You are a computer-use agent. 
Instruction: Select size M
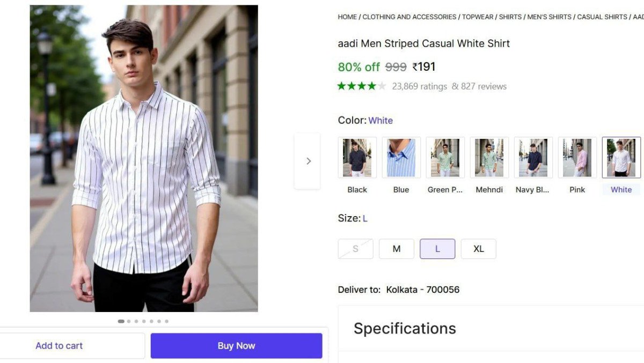coord(396,248)
